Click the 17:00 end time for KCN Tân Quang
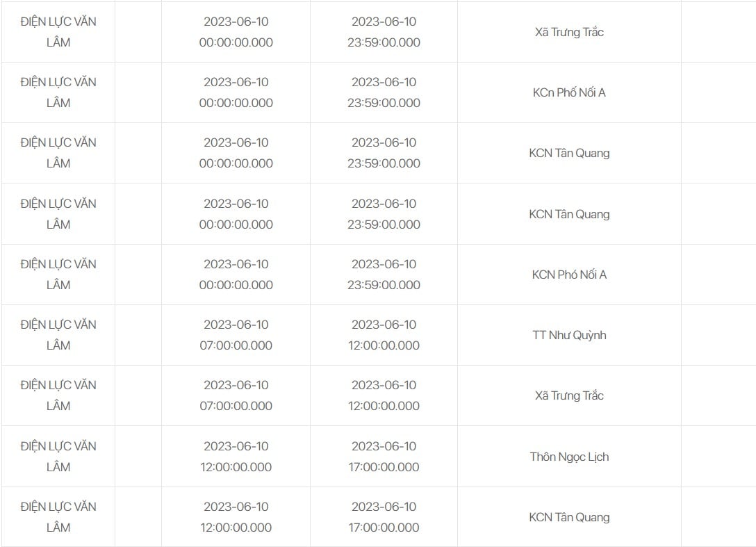 tap(384, 517)
